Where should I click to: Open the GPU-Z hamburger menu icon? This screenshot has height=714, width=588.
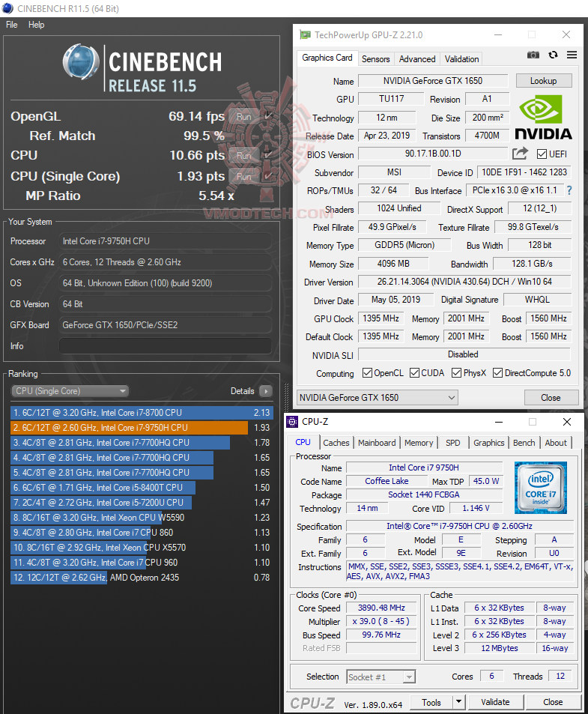(572, 55)
